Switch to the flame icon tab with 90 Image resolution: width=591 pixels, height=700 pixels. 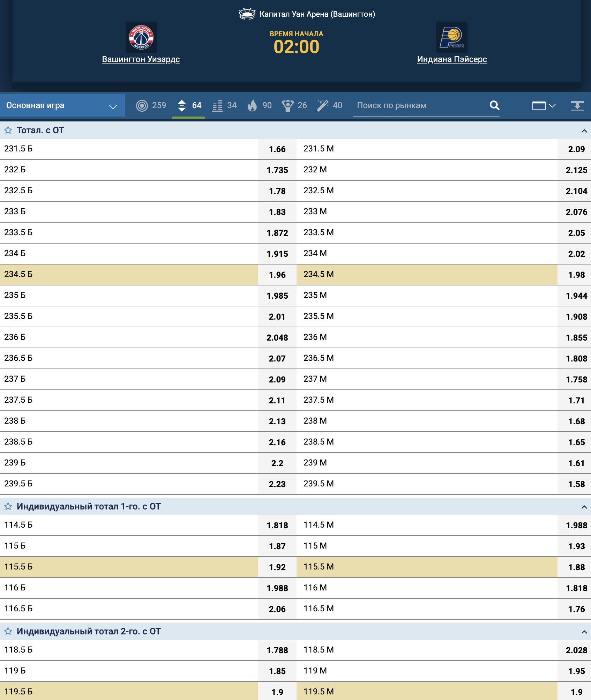[x=259, y=105]
